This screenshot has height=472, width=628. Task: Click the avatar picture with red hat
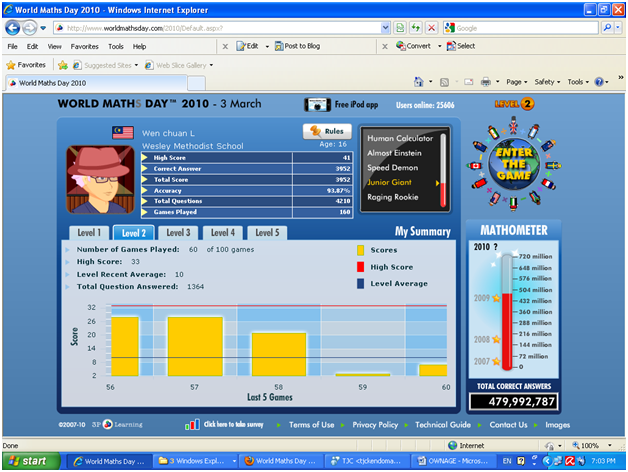pos(100,180)
